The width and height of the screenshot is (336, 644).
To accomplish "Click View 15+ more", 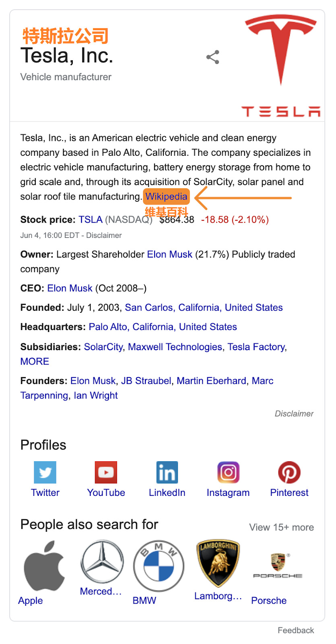I will (x=281, y=527).
